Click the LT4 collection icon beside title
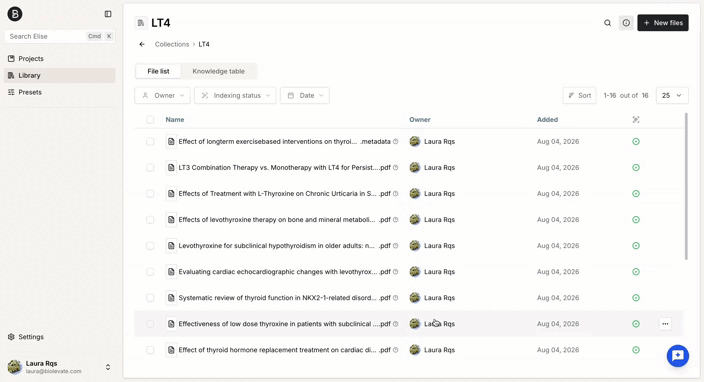Viewport: 704px width, 382px height. (141, 23)
